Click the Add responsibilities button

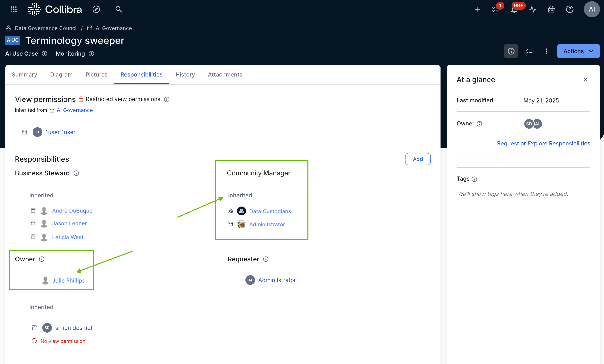coord(418,159)
